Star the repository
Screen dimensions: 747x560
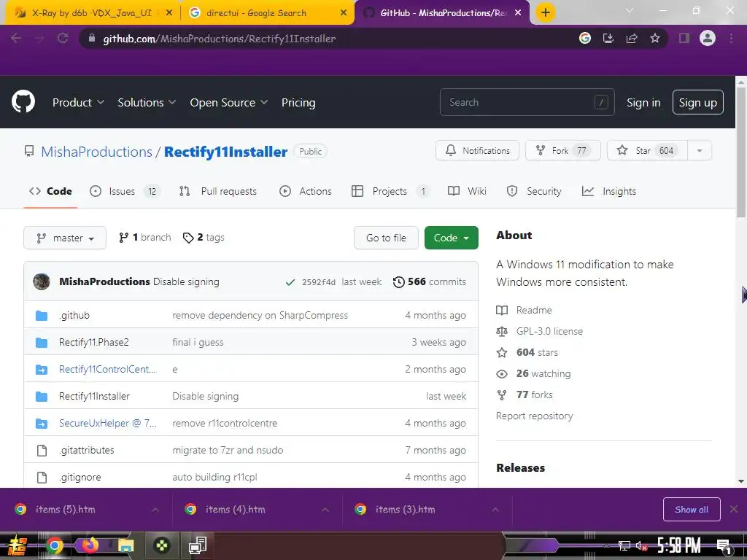tap(648, 150)
